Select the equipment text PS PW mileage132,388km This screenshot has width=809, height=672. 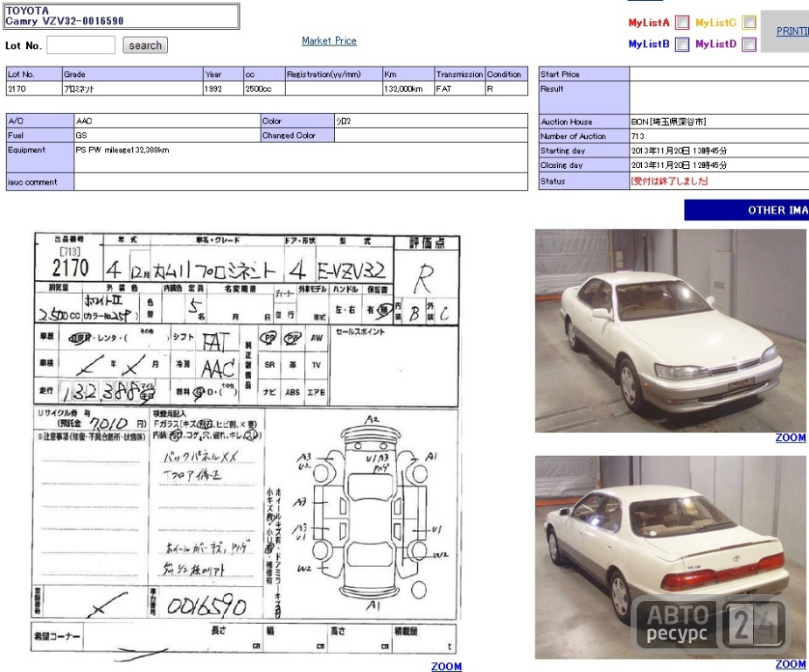pyautogui.click(x=122, y=150)
